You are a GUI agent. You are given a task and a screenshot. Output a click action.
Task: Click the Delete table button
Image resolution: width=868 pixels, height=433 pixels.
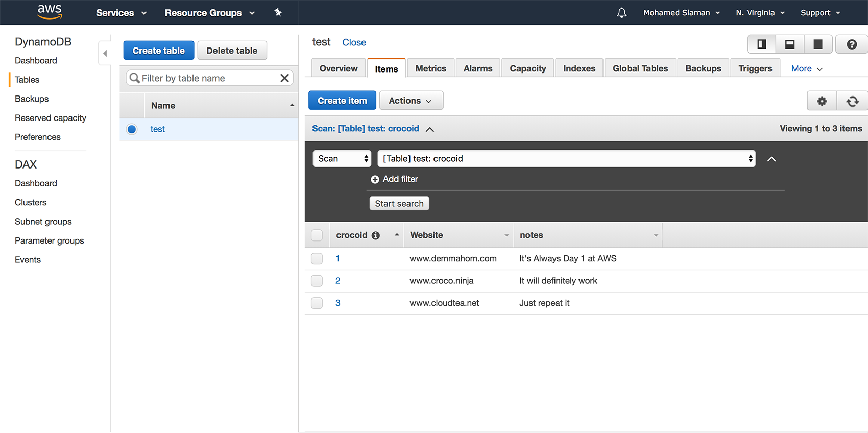[232, 51]
